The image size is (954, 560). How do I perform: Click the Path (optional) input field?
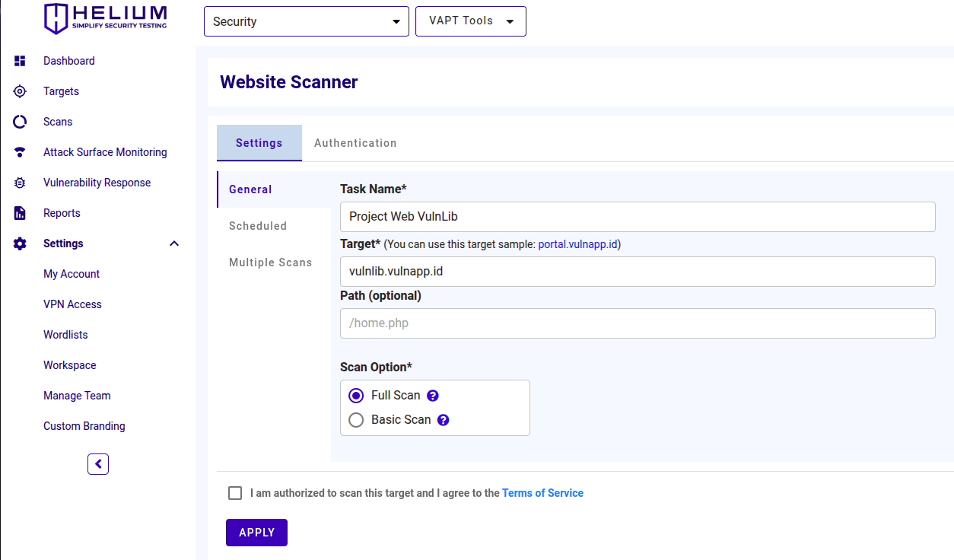(x=637, y=323)
